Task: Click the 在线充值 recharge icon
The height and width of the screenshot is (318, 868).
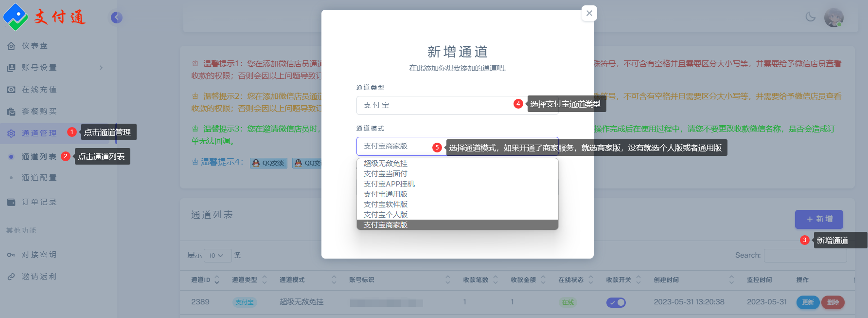Action: click(x=11, y=90)
